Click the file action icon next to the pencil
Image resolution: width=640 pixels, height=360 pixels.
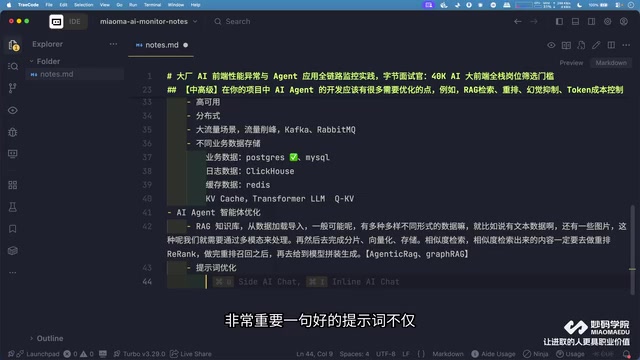[581, 45]
